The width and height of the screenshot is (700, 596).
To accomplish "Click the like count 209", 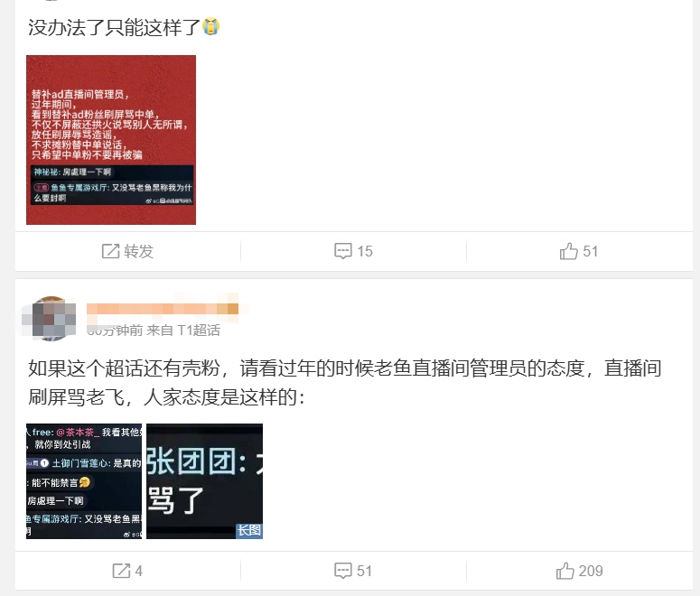I will tap(591, 571).
